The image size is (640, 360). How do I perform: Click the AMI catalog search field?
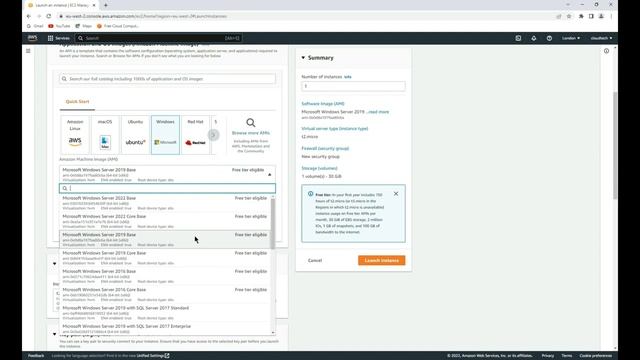pos(167,79)
